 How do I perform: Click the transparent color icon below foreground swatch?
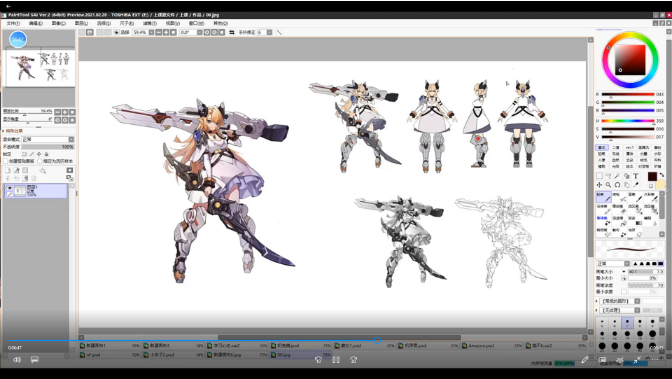[x=651, y=186]
